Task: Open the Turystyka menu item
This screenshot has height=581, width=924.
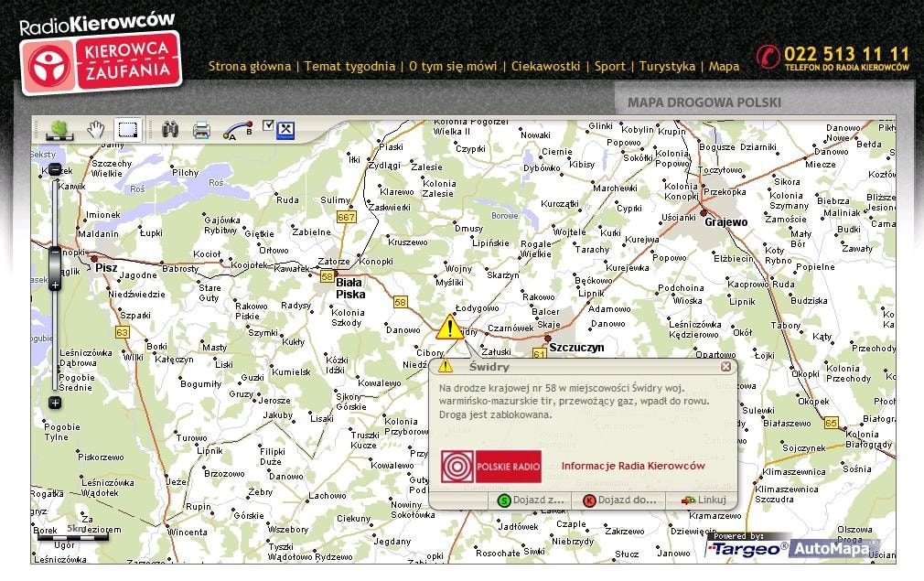Action: [x=667, y=66]
